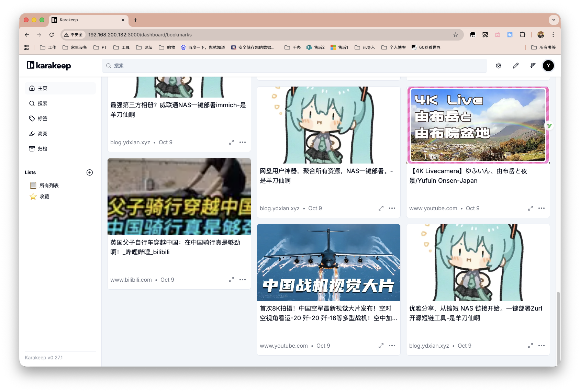Open the 所有列表 list entry
Screen dimensions: 580x392
[x=49, y=186]
